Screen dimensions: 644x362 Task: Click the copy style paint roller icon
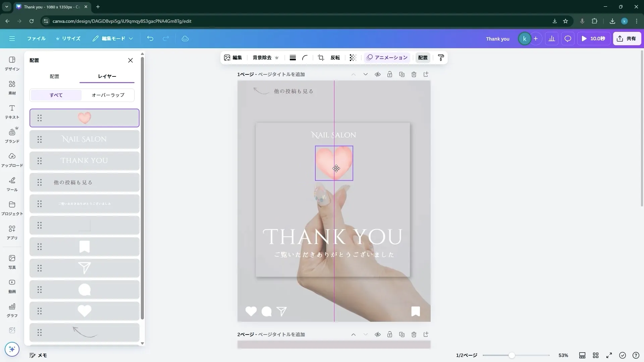(441, 58)
